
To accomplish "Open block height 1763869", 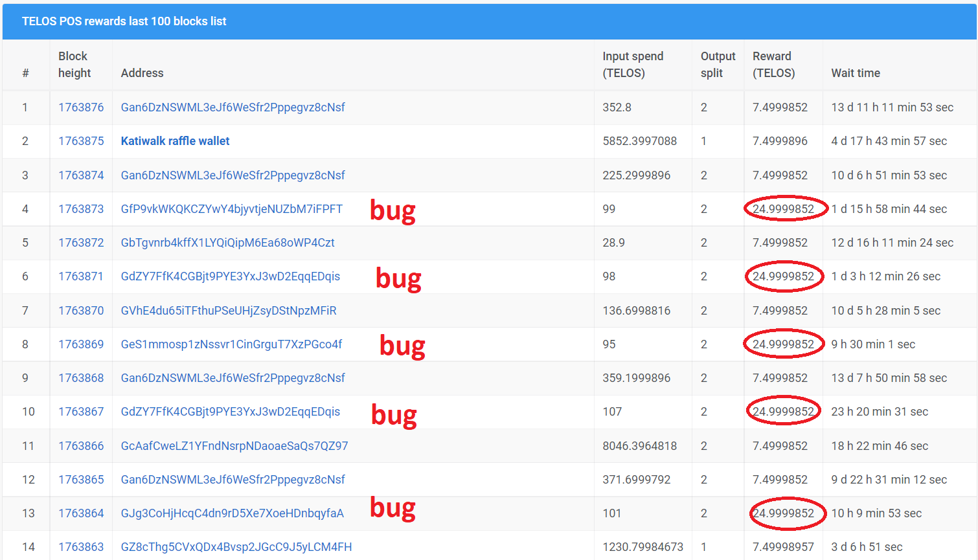I will point(81,344).
